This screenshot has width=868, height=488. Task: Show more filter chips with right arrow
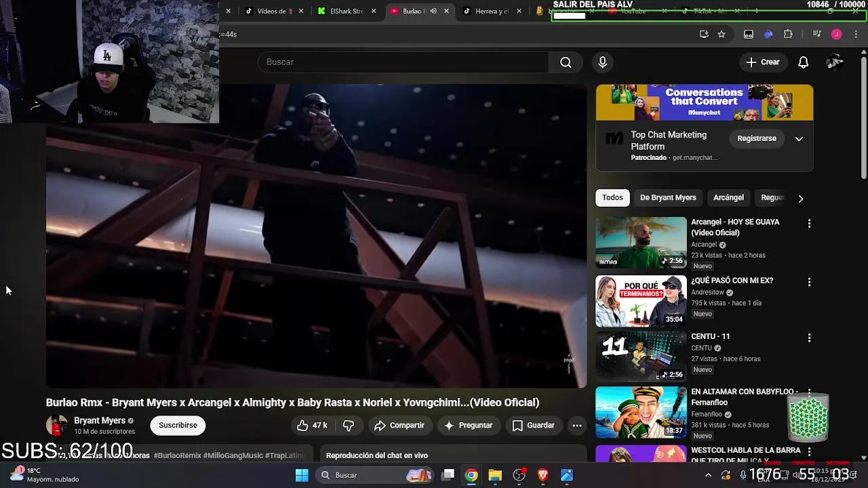click(800, 199)
